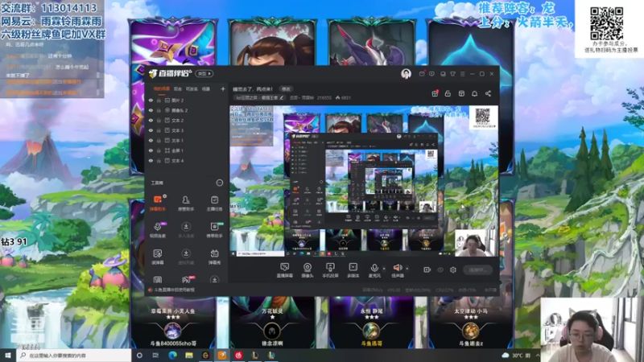Open the mail message icon in title bar
This screenshot has width=644, height=362.
[x=422, y=74]
